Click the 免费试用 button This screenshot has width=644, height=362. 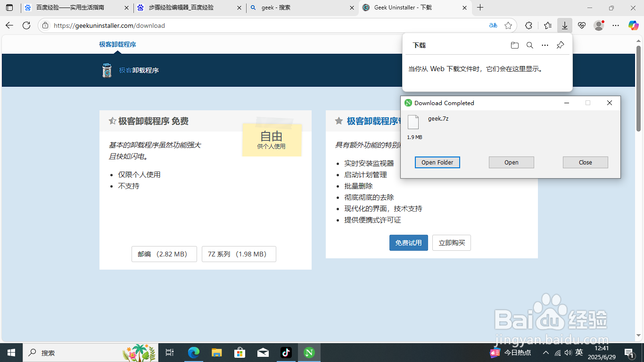click(408, 243)
